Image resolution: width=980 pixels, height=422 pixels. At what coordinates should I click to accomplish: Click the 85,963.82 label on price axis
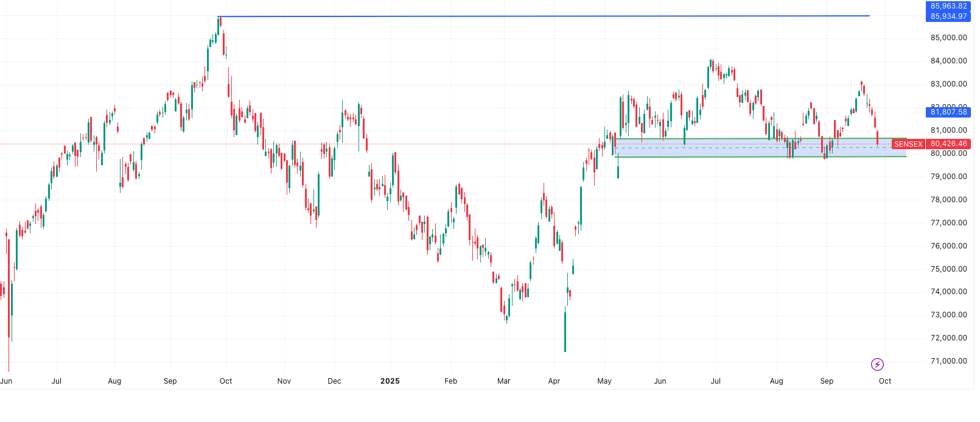point(948,6)
